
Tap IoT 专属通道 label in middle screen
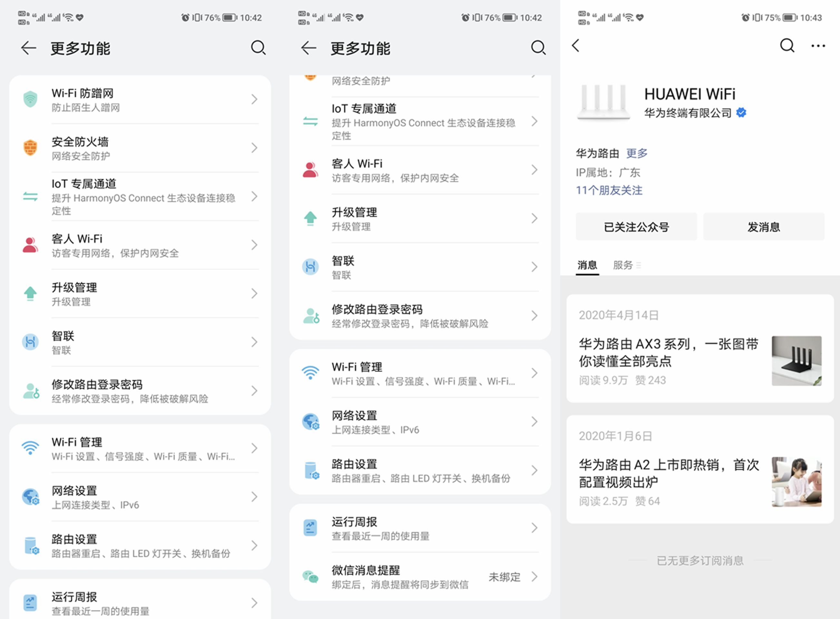(x=364, y=109)
